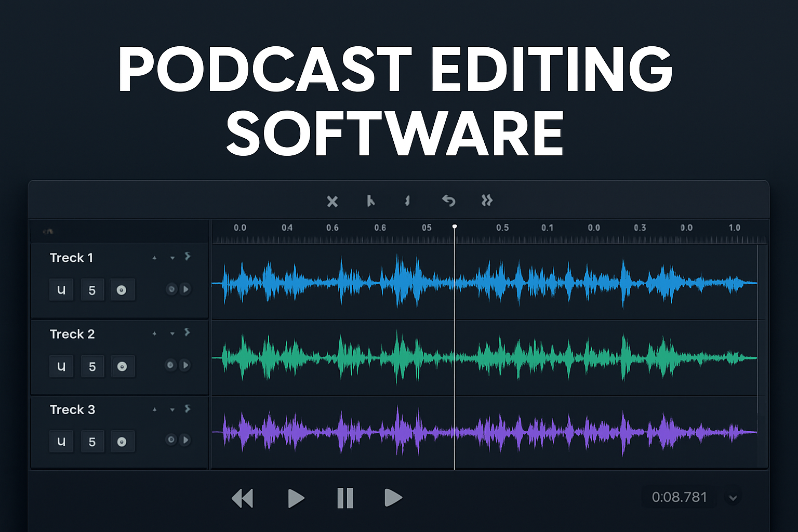Viewport: 798px width, 532px height.
Task: Click the lightning effects icon on Treck 1
Action: [x=188, y=256]
